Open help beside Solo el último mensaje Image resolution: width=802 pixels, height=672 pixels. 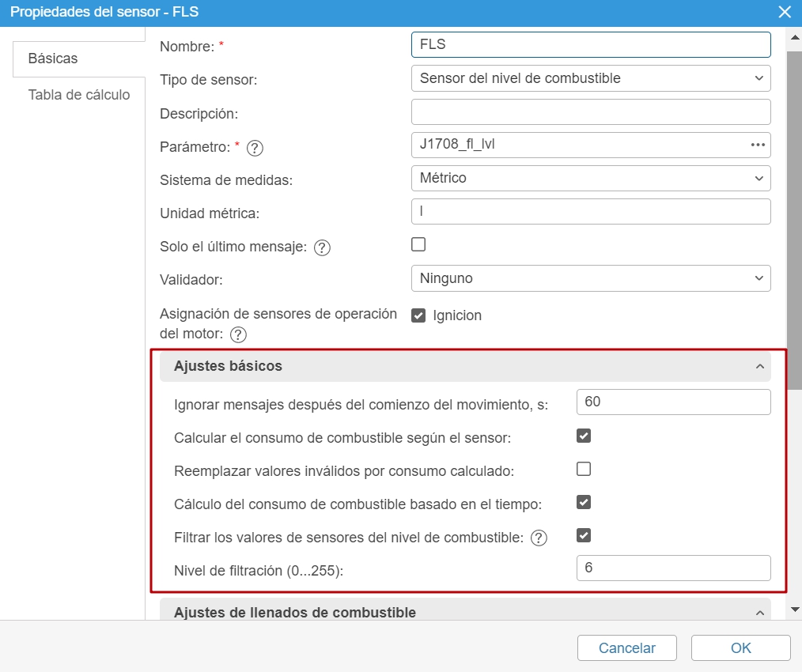323,247
